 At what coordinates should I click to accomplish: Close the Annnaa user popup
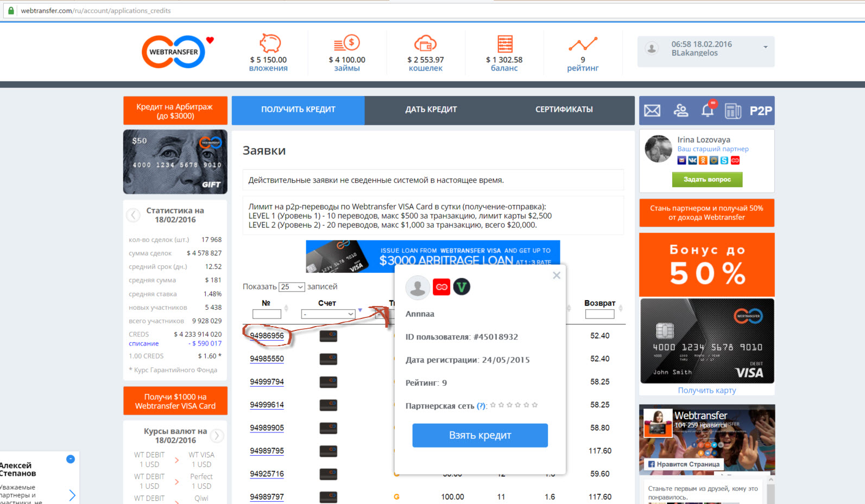point(557,275)
